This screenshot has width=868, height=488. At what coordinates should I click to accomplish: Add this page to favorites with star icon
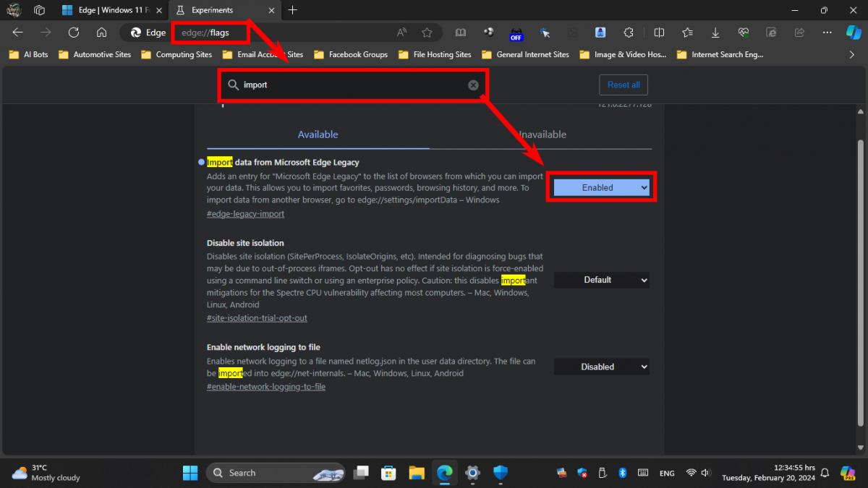tap(427, 33)
